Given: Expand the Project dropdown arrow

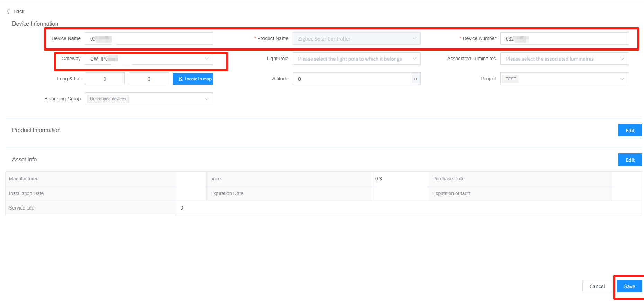Looking at the screenshot, I should 622,79.
